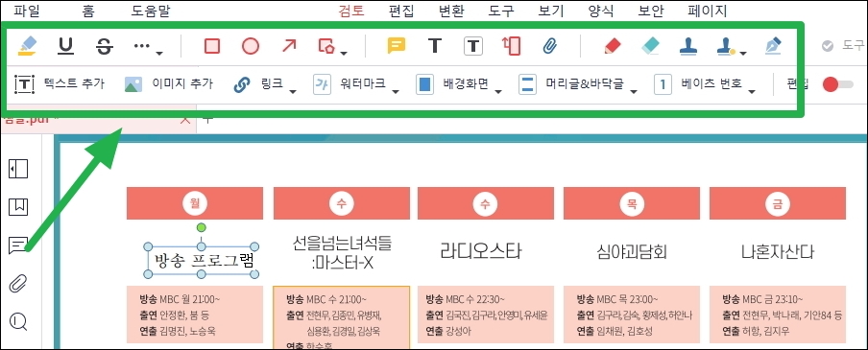The height and width of the screenshot is (350, 868).
Task: Select the Stamp tool
Action: pyautogui.click(x=688, y=46)
